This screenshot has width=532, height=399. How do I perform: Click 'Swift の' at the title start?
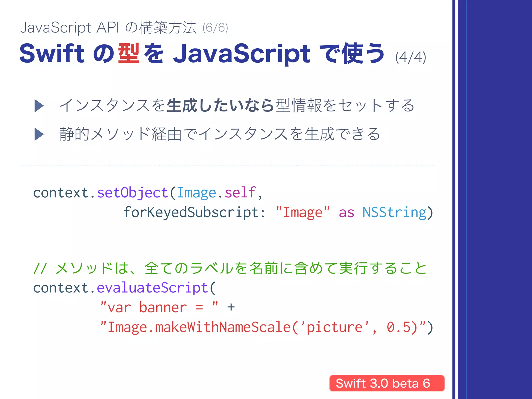click(x=67, y=53)
